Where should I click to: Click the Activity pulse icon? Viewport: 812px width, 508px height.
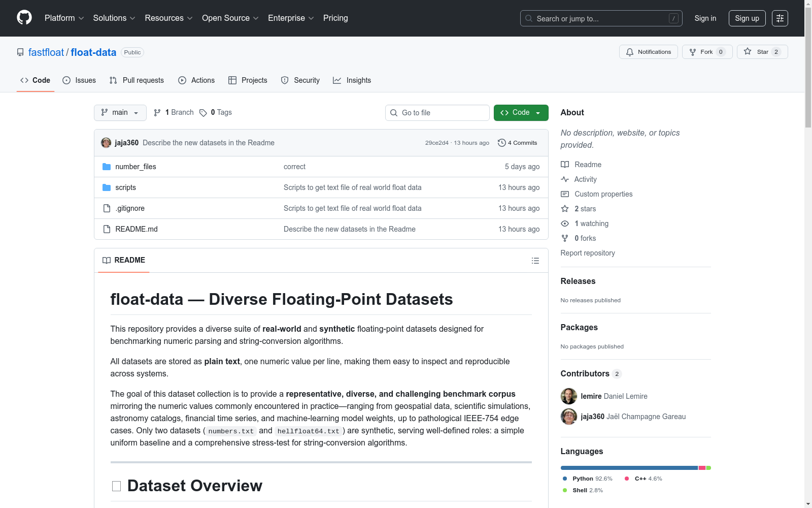pos(565,179)
